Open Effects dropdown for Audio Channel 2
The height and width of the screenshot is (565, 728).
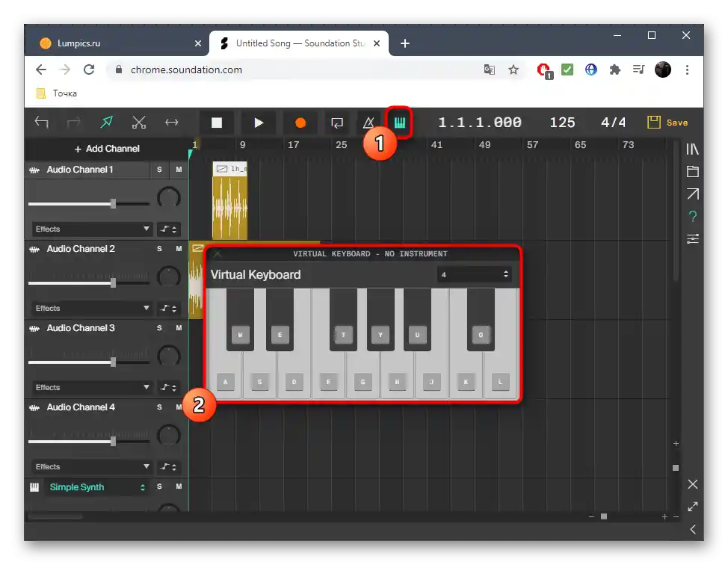coord(92,308)
